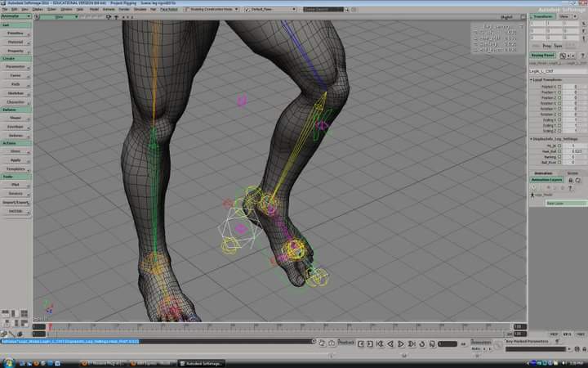The height and width of the screenshot is (368, 588).
Task: Click the scale transform icon
Action: click(x=583, y=23)
